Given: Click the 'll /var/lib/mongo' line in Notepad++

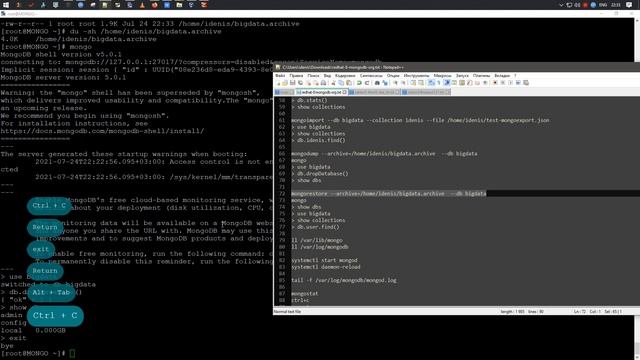Looking at the screenshot, I should (317, 240).
